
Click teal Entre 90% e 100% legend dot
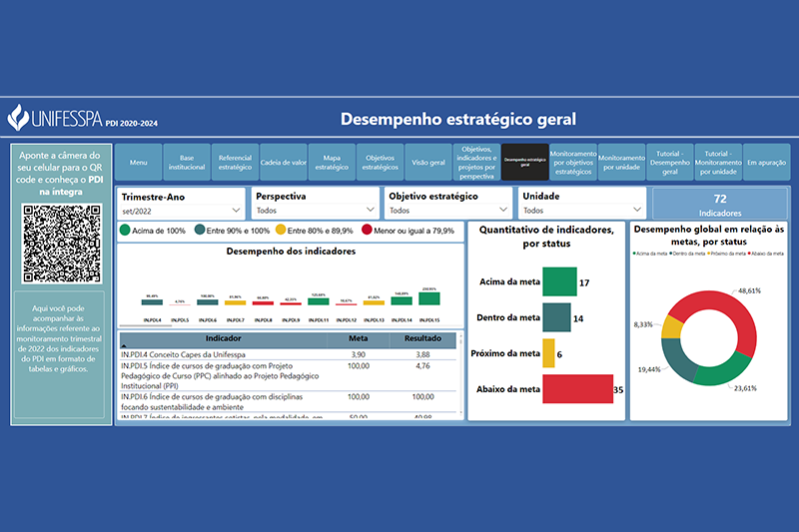click(x=200, y=231)
